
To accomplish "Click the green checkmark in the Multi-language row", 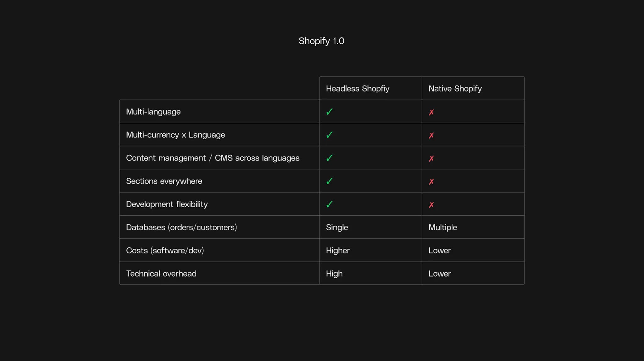I will click(329, 112).
